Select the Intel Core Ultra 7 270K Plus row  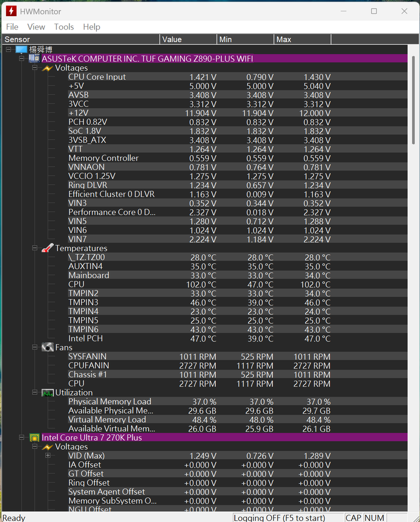coord(225,437)
